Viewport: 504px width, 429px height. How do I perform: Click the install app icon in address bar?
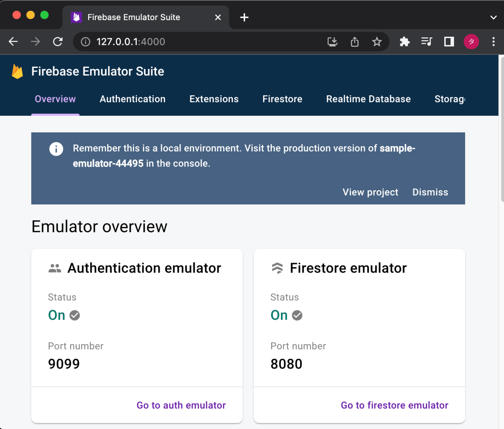(x=332, y=42)
